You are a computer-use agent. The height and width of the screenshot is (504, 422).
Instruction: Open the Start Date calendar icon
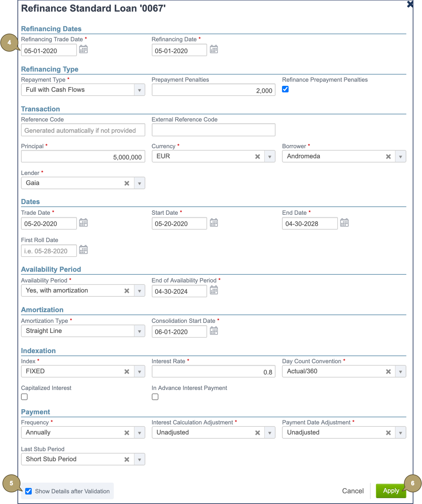pos(214,223)
